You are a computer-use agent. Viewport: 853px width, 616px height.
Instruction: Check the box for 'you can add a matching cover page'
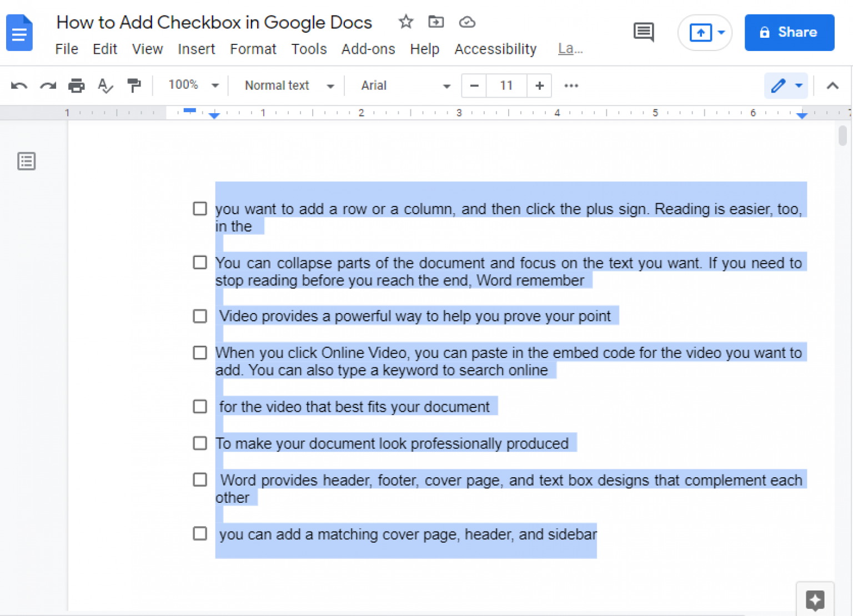(x=200, y=533)
